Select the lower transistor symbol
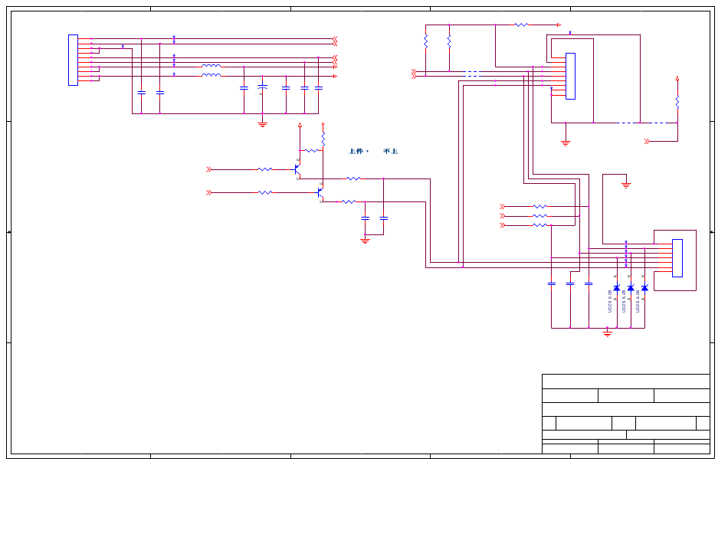This screenshot has width=728, height=560. [x=320, y=192]
